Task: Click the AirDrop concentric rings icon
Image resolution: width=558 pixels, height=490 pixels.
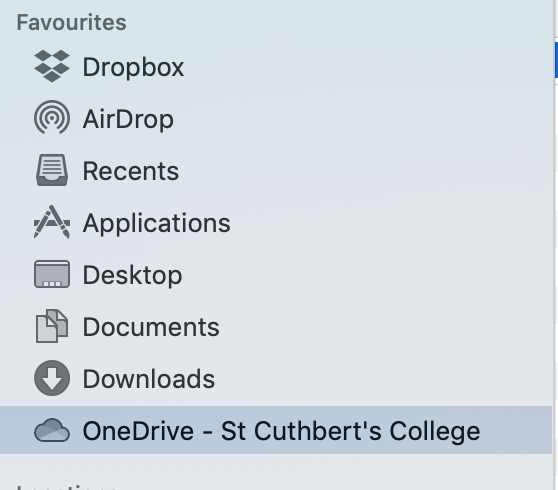Action: 52,118
